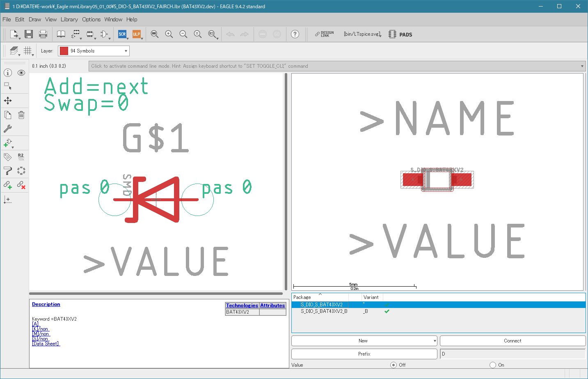588x379 pixels.
Task: Click the Redraw zoom icon
Action: coord(197,34)
